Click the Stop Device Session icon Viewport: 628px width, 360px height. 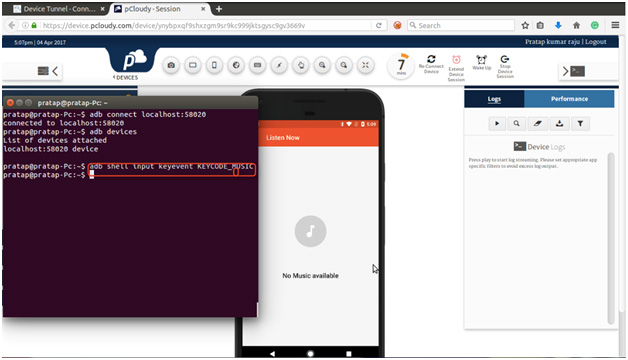tap(505, 59)
